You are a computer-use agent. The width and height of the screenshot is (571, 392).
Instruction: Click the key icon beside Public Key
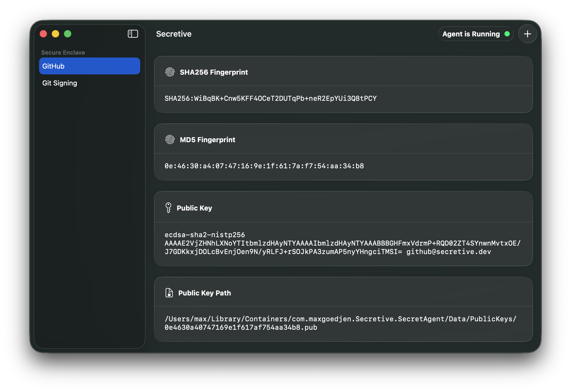(x=168, y=208)
